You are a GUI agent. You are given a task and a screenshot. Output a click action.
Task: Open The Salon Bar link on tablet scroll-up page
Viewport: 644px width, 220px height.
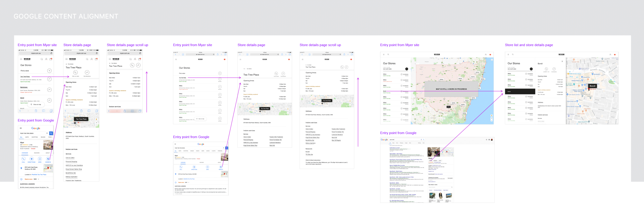309,154
